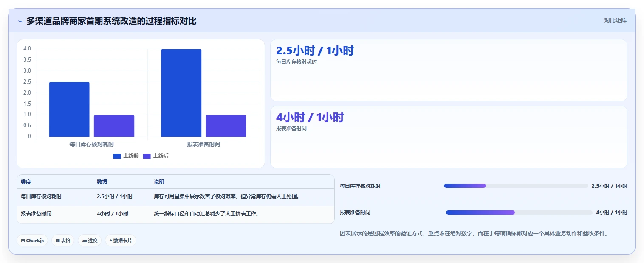Viewport: 644px width, 263px height.
Task: Click the 每日库存核对耗时 chart axis label
Action: (x=92, y=144)
